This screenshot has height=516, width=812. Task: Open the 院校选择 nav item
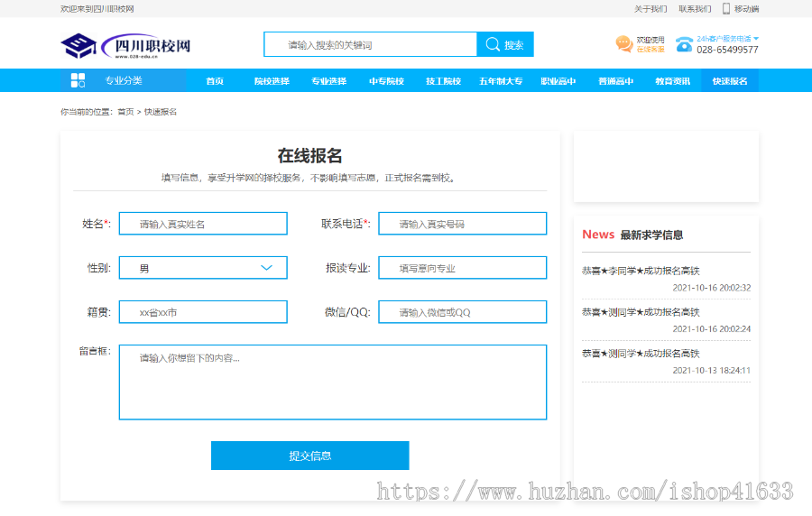(272, 81)
